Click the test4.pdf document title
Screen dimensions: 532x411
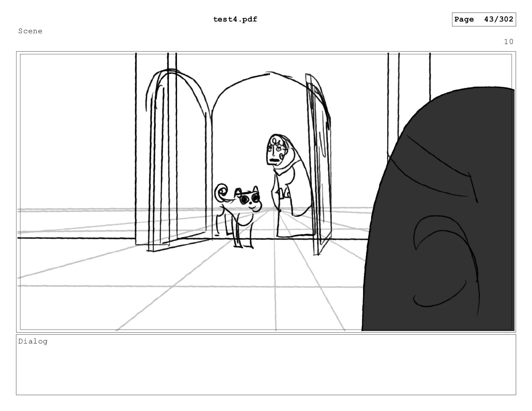click(x=235, y=19)
